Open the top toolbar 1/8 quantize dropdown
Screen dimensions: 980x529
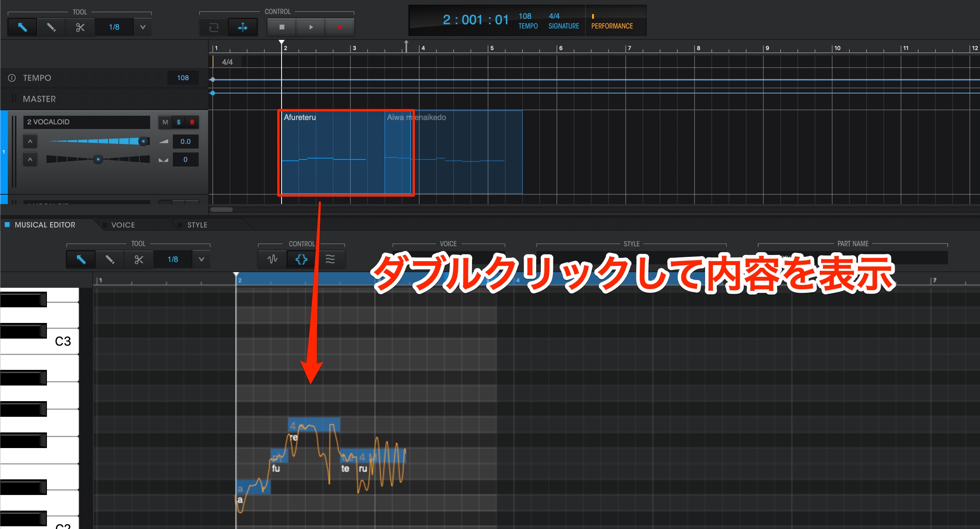(x=143, y=27)
